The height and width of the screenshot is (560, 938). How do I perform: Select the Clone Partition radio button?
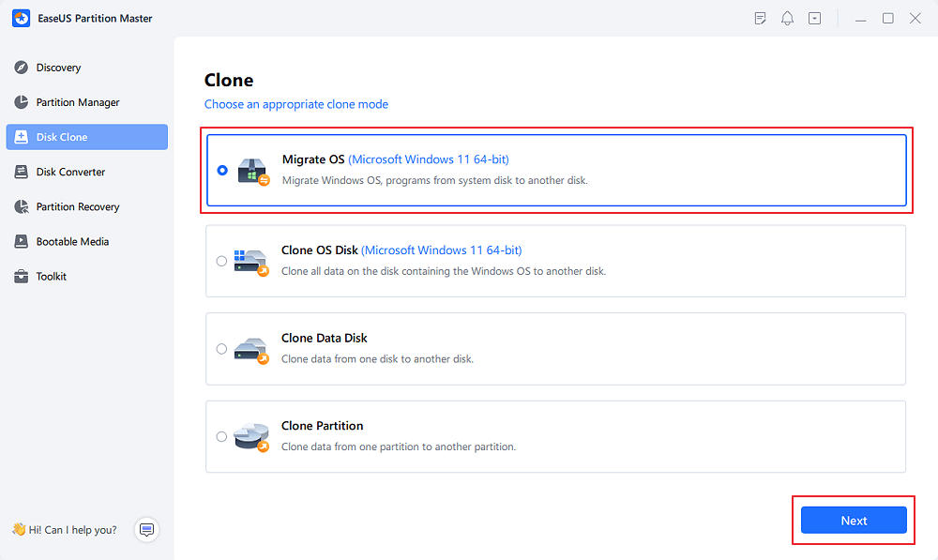tap(221, 437)
